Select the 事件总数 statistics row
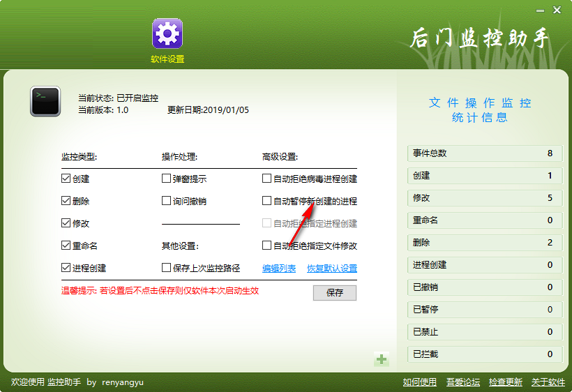 click(485, 153)
